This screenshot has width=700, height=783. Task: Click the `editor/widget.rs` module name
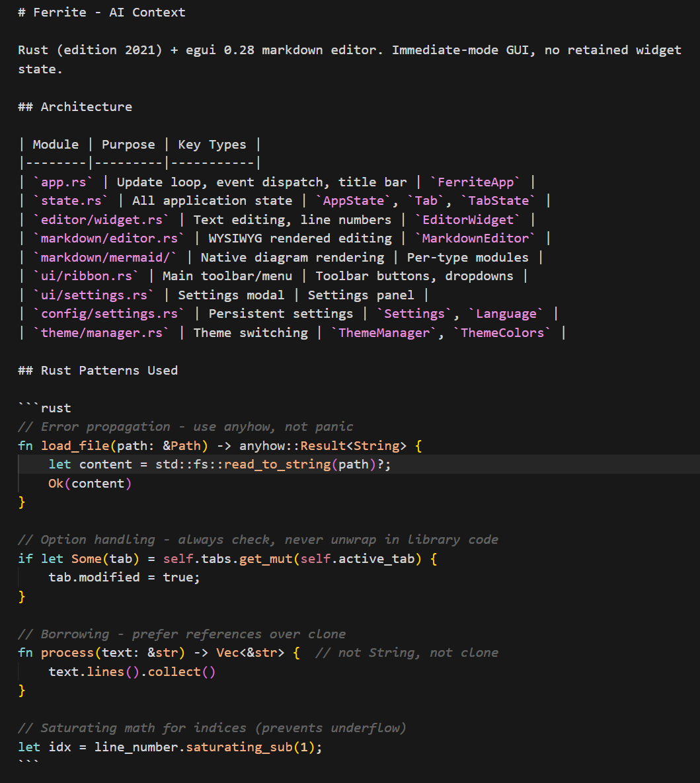tap(101, 219)
